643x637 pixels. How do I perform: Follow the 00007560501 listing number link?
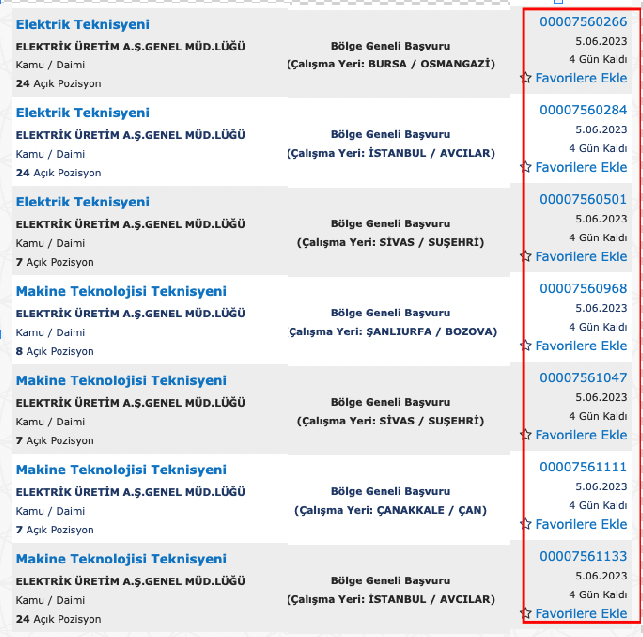583,199
